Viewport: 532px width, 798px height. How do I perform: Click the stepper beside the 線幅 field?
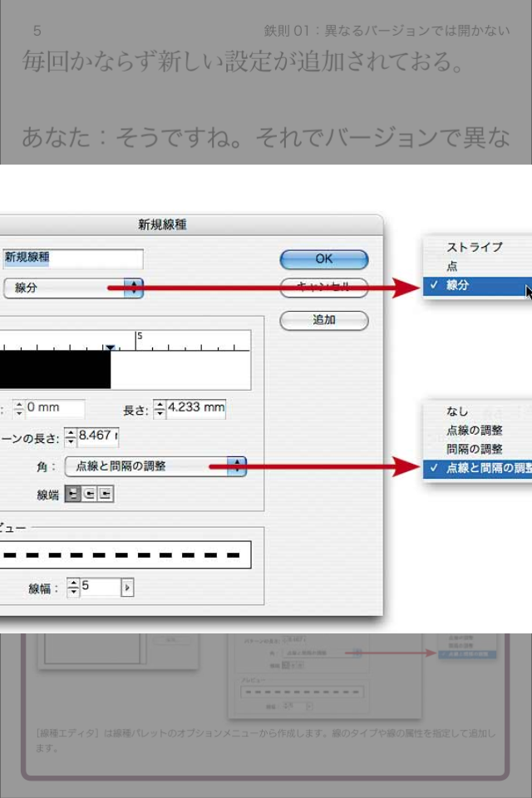(x=73, y=588)
